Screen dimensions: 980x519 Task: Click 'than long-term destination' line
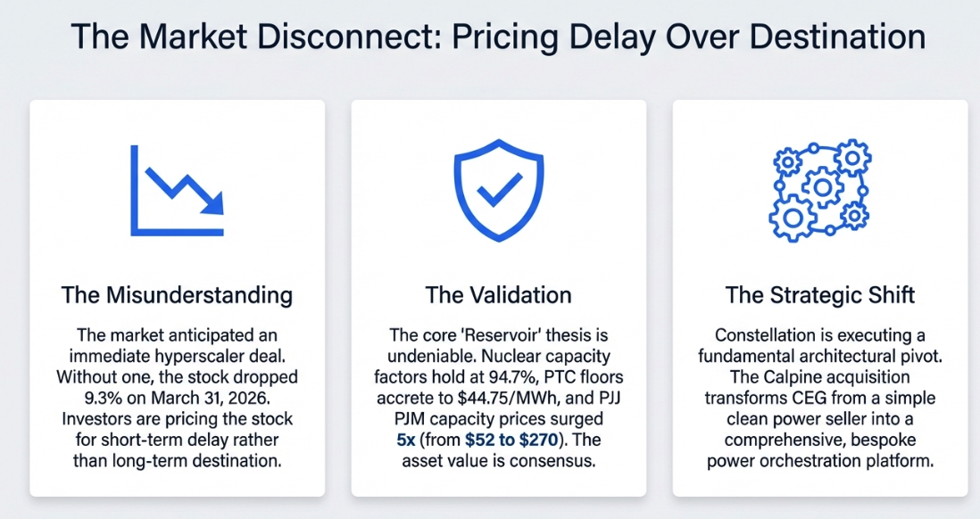tap(177, 461)
